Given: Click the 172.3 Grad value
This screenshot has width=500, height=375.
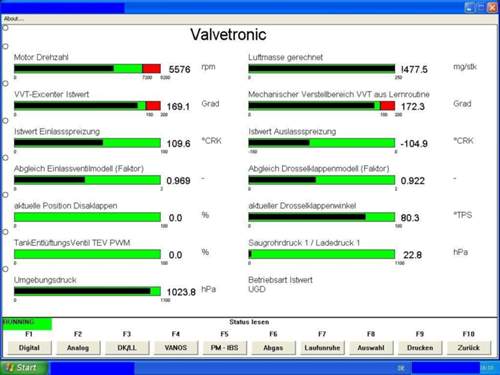Looking at the screenshot, I should 413,107.
